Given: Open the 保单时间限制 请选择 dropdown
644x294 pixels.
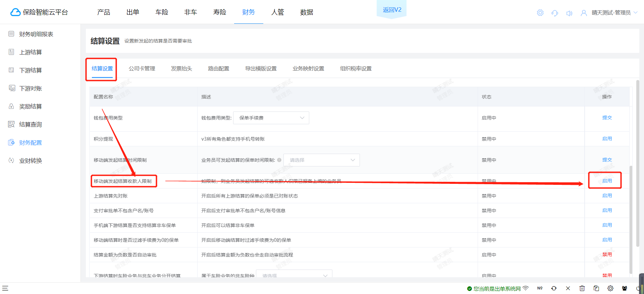Looking at the screenshot, I should coord(322,160).
